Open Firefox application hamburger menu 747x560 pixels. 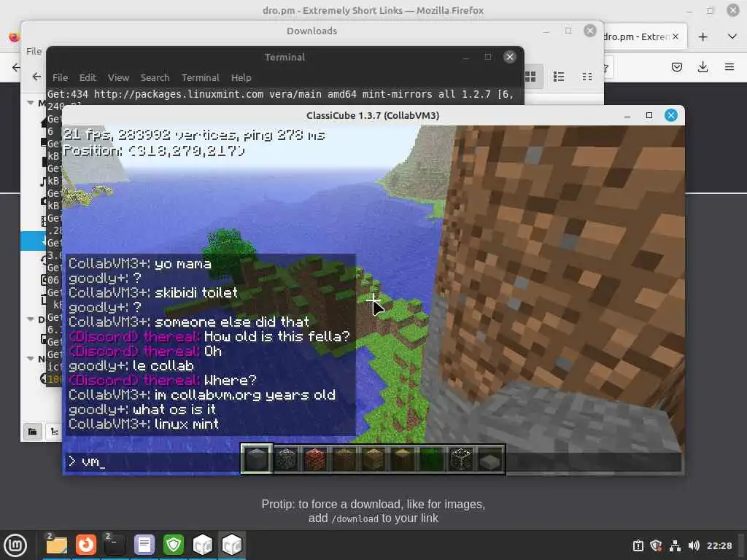point(729,67)
